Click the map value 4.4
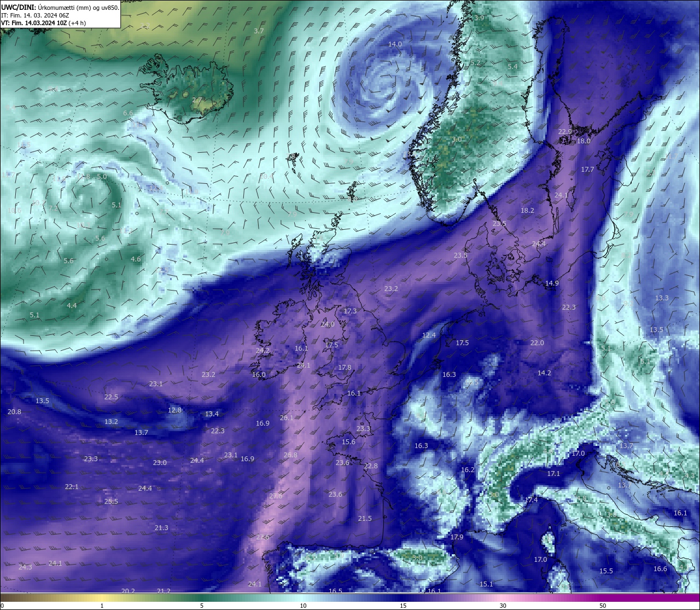 coord(72,305)
